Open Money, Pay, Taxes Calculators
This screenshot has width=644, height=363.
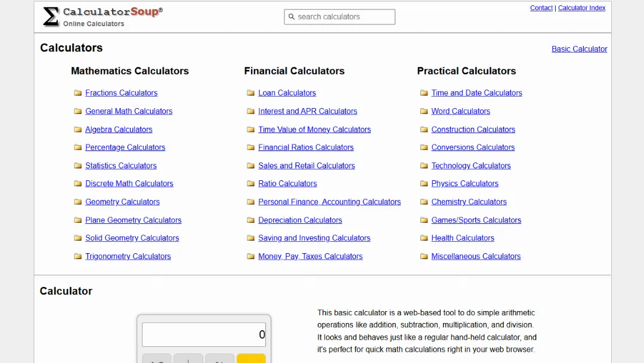310,256
